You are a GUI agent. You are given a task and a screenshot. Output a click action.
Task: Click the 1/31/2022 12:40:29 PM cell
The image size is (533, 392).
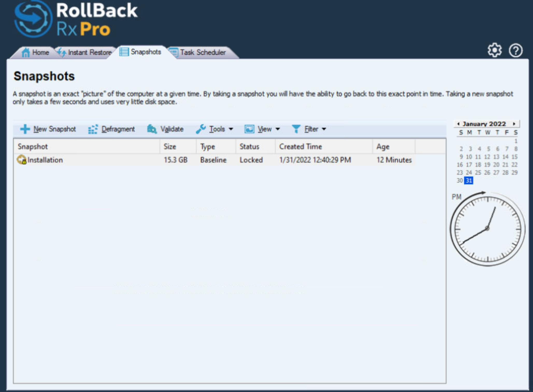pos(315,160)
